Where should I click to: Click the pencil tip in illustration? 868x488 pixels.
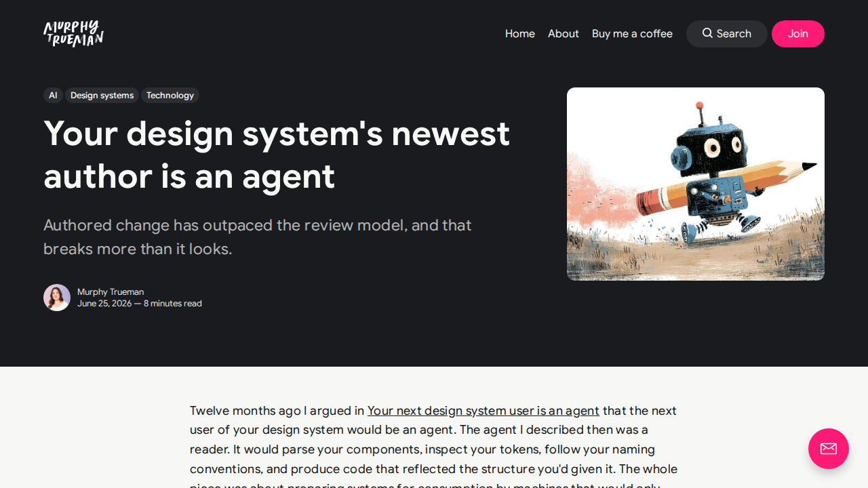tap(810, 166)
